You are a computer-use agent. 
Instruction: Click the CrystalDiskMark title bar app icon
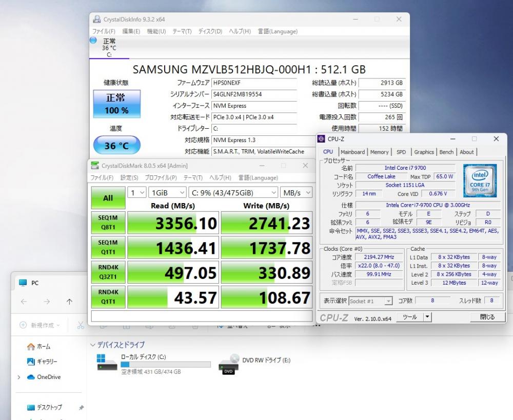pos(95,166)
